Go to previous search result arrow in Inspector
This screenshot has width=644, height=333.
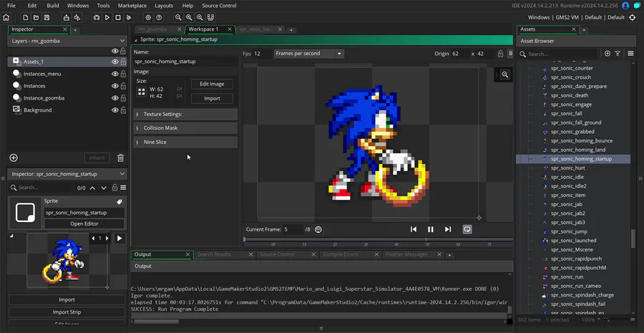[92, 188]
